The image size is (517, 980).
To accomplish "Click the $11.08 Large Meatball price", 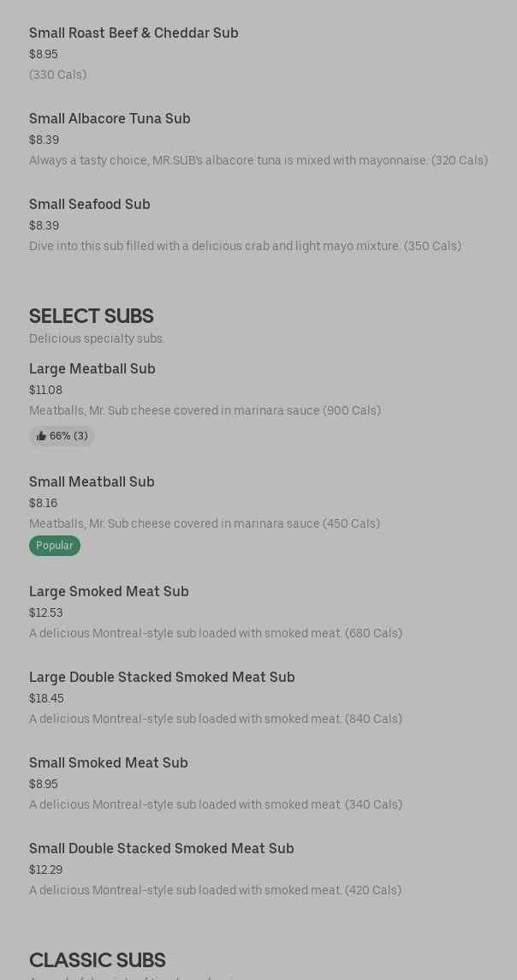I will [x=45, y=390].
